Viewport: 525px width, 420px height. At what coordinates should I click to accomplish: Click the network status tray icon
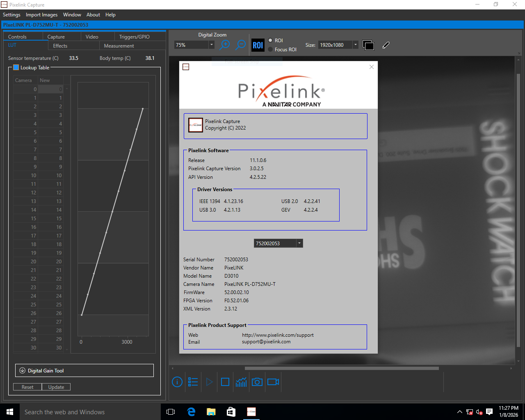pos(470,412)
